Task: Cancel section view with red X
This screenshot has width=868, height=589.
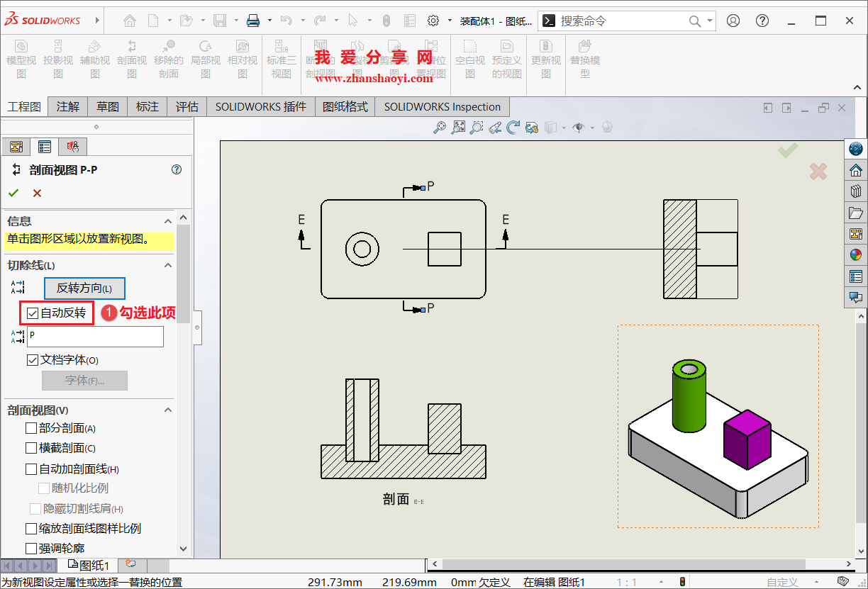Action: (x=37, y=193)
